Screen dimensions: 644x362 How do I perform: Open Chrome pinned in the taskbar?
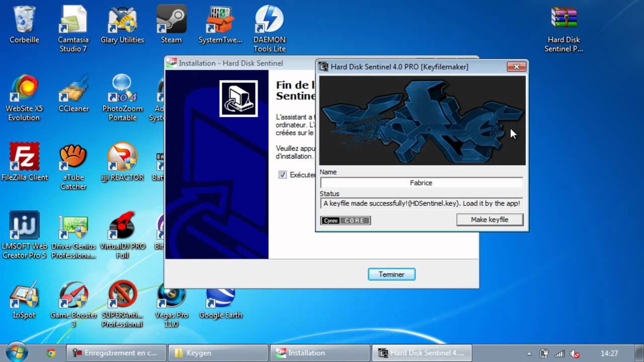click(x=51, y=353)
